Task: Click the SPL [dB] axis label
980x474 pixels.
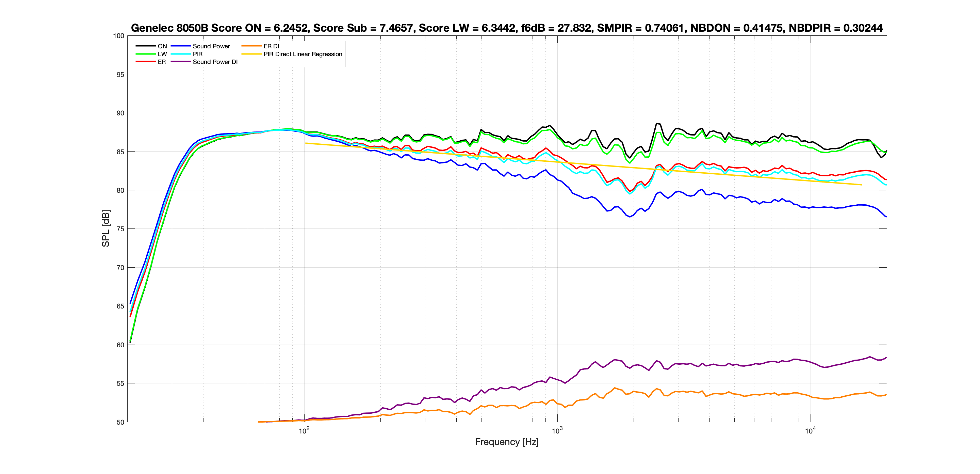Action: point(105,228)
